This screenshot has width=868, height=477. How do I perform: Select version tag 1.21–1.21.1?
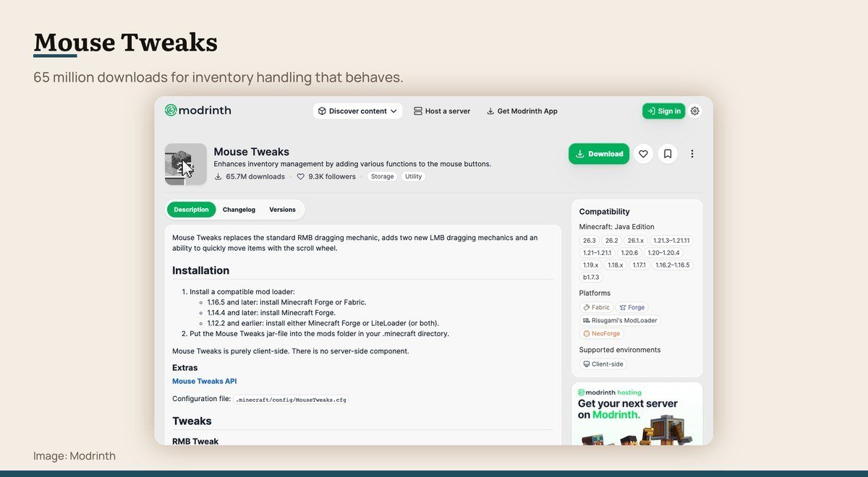click(597, 253)
